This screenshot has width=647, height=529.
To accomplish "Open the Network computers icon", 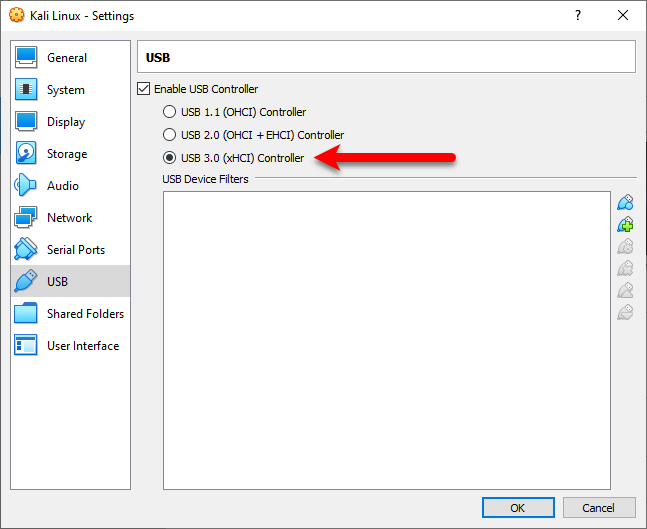I will (x=26, y=217).
